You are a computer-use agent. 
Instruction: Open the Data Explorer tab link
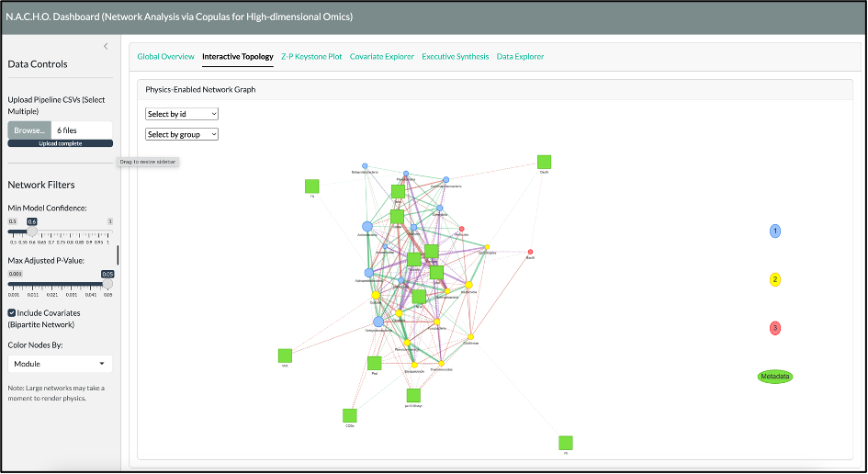pos(520,57)
